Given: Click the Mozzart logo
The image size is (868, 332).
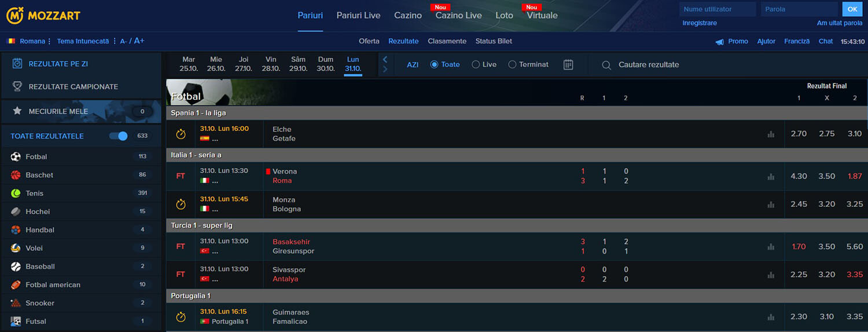Looking at the screenshot, I should coord(43,16).
